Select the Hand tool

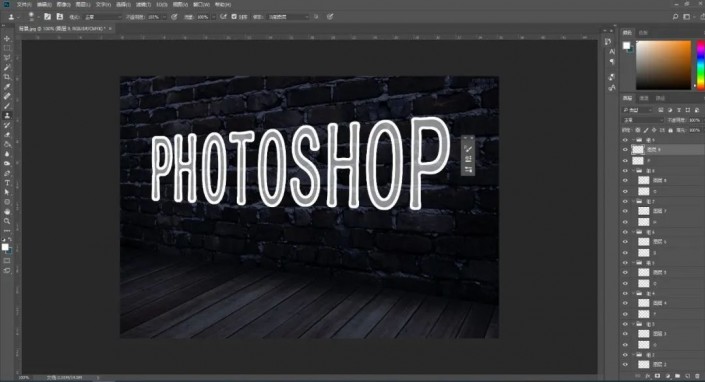tap(7, 211)
